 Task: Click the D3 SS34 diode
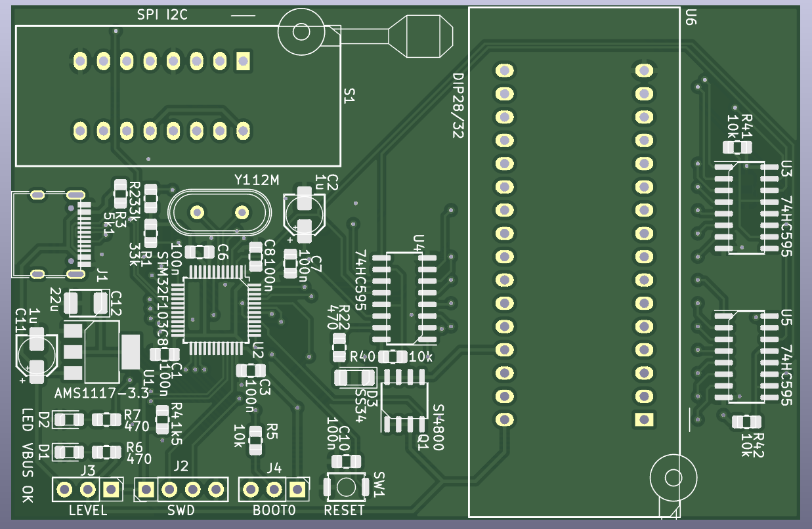(354, 377)
